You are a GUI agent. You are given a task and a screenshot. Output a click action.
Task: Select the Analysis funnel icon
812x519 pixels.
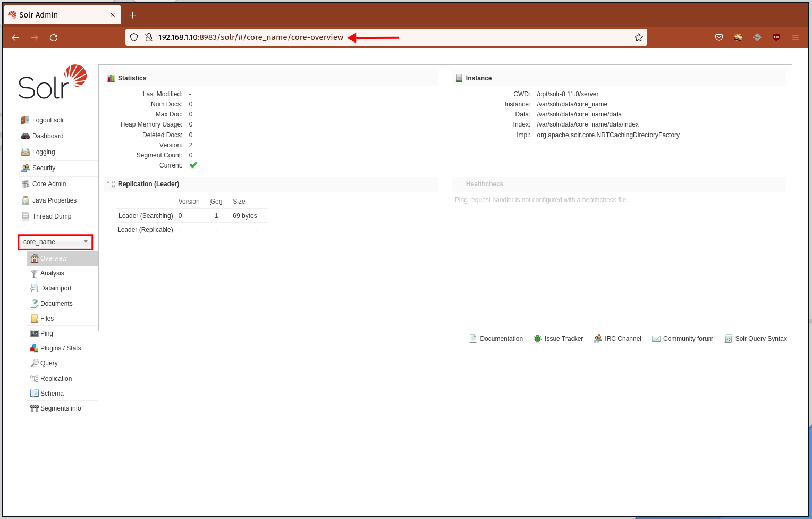point(35,273)
